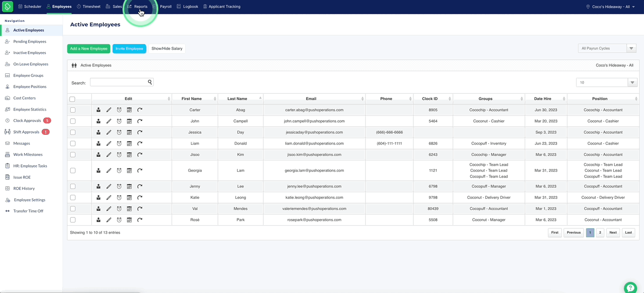Screen dimensions: 644x293
Task: Open the All Payrun Cycles dropdown
Action: click(x=607, y=48)
